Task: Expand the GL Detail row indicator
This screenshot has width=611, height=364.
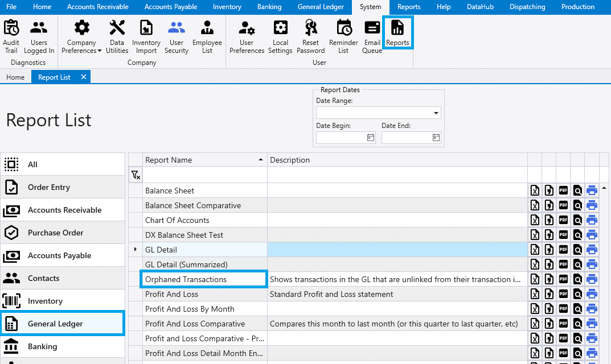Action: [x=135, y=249]
